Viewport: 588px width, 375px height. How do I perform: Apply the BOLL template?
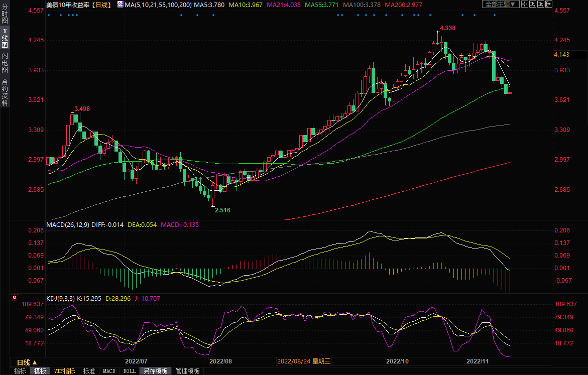coord(129,371)
